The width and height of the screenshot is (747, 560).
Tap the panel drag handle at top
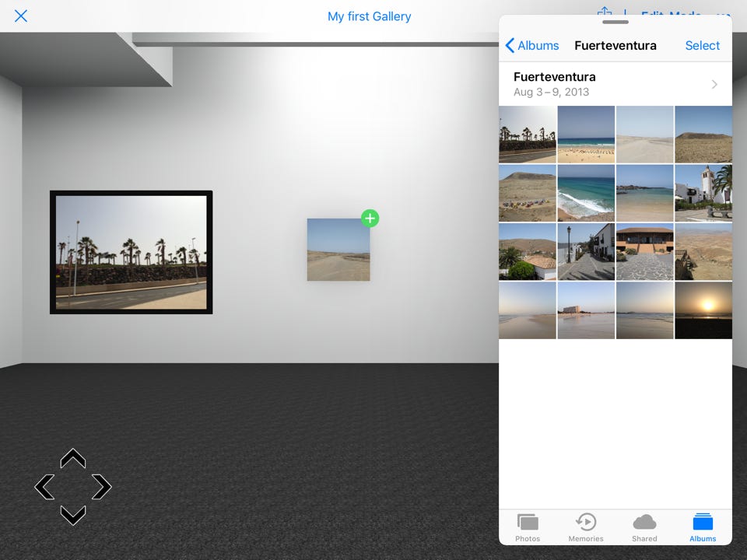[x=615, y=22]
